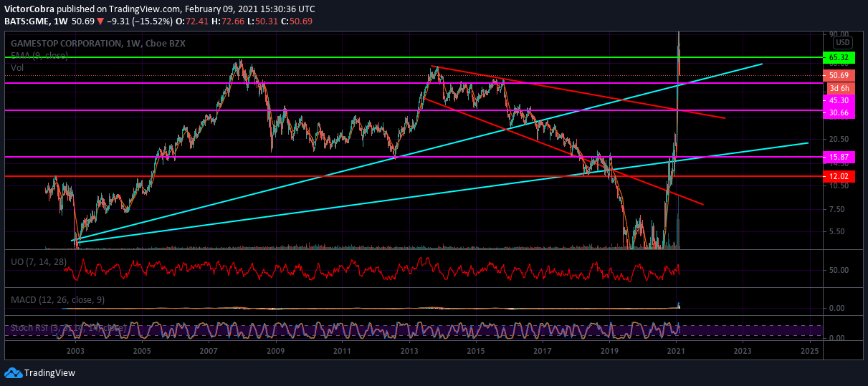Click the 2011 year on time axis
868x386 pixels.
click(x=342, y=352)
